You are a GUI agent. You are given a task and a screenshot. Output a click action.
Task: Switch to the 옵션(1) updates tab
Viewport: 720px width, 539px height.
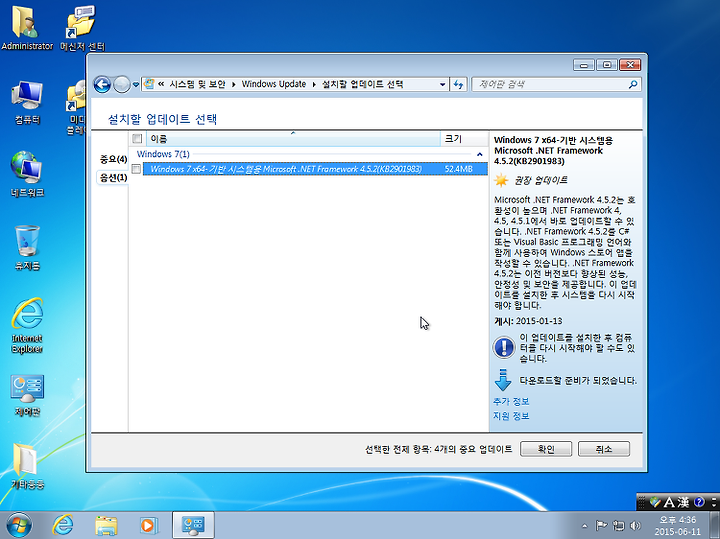[113, 178]
